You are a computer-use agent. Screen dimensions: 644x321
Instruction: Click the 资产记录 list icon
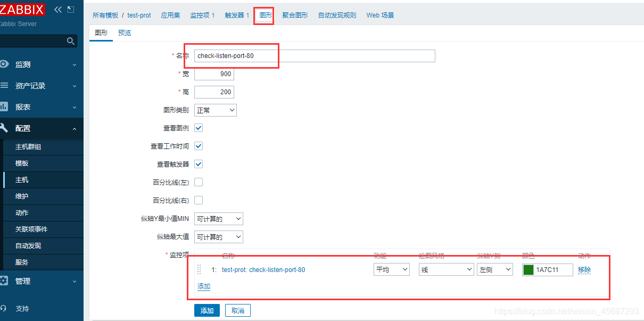pyautogui.click(x=4, y=85)
